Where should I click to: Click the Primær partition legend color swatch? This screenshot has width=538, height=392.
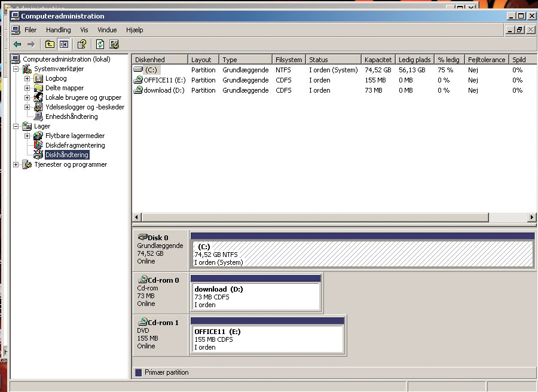click(x=139, y=372)
